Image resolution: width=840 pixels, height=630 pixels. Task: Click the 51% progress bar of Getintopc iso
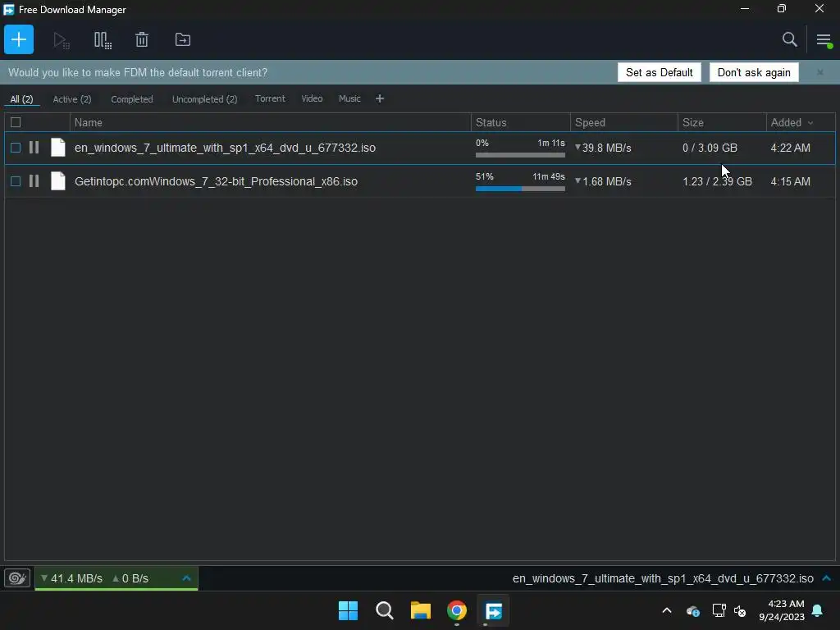coord(520,189)
